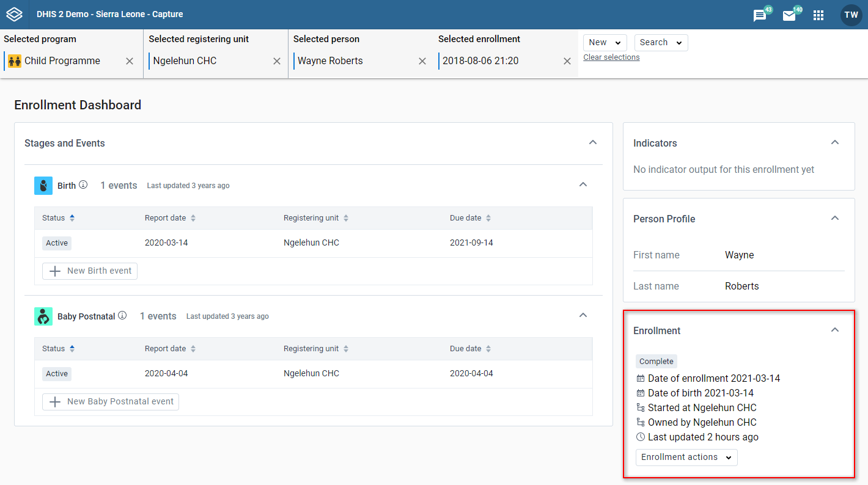The image size is (868, 485).
Task: Click the Clear selections link
Action: coord(611,57)
